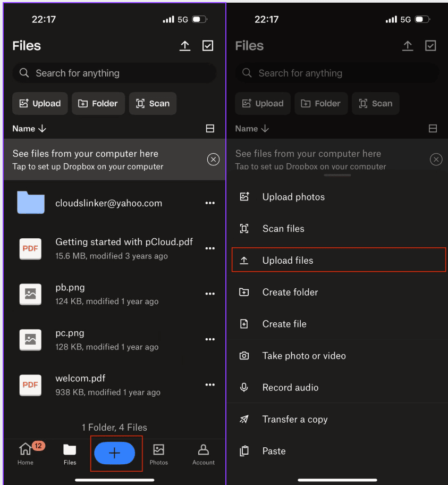Tap the camera icon beside Take photo or video

click(244, 356)
